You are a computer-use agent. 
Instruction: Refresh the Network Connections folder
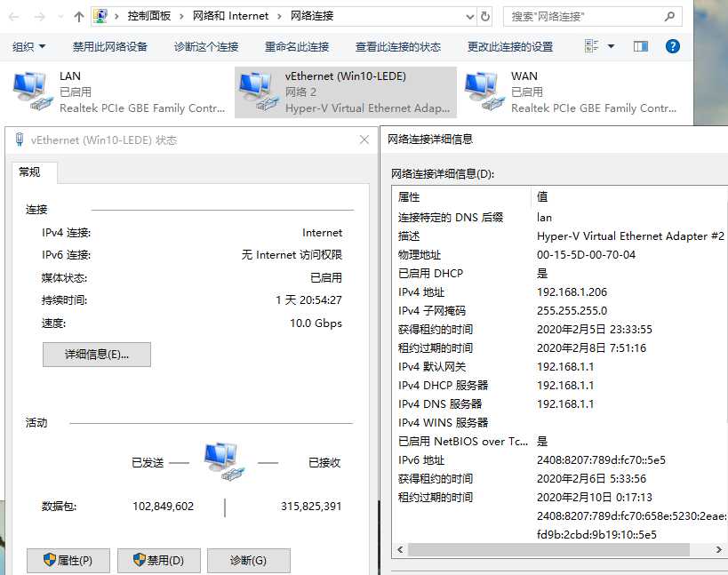click(x=485, y=16)
